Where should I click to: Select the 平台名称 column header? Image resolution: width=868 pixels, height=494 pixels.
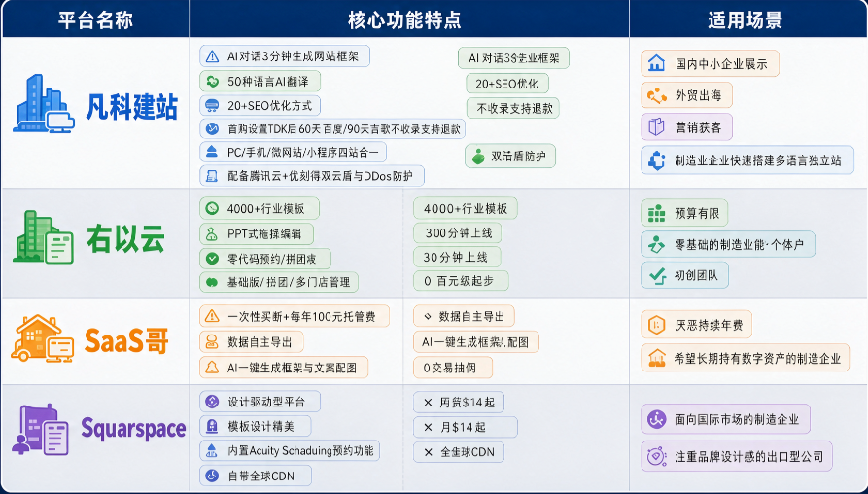pos(96,20)
